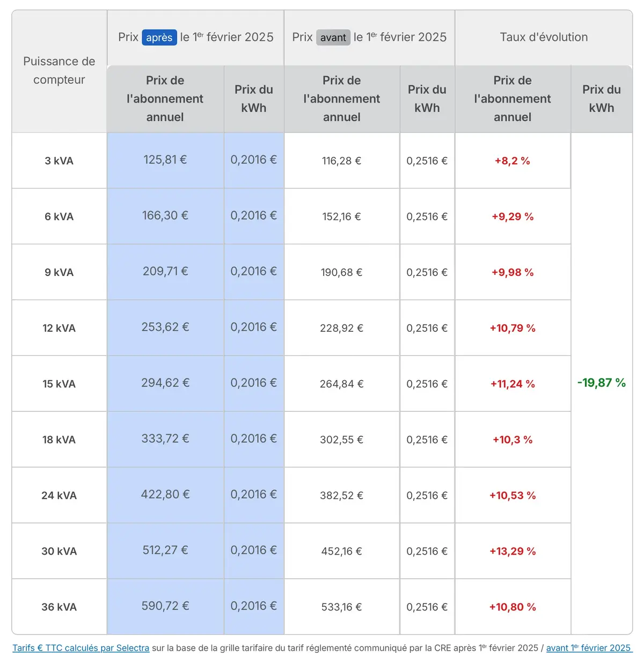Click the '264,84 €' previous price cell

342,384
